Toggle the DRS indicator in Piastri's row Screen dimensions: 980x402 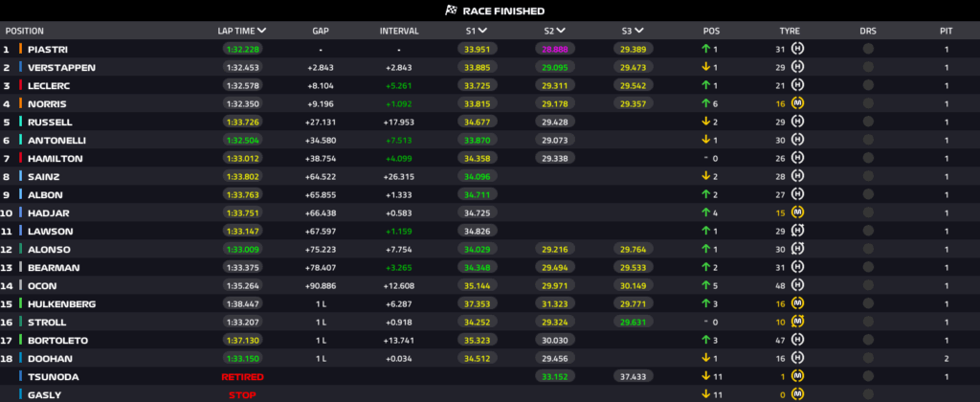[868, 49]
